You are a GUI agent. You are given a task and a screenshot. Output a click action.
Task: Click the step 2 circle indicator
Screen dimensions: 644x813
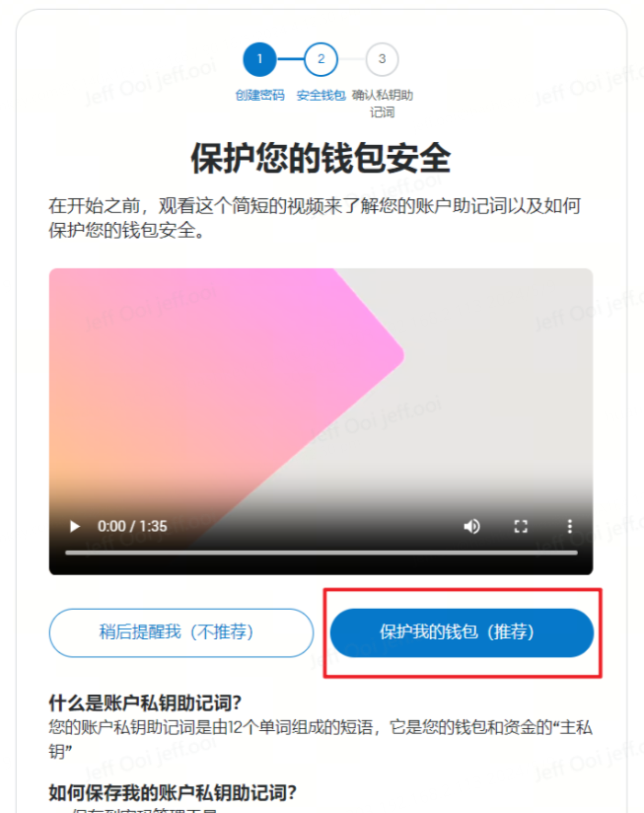tap(321, 59)
